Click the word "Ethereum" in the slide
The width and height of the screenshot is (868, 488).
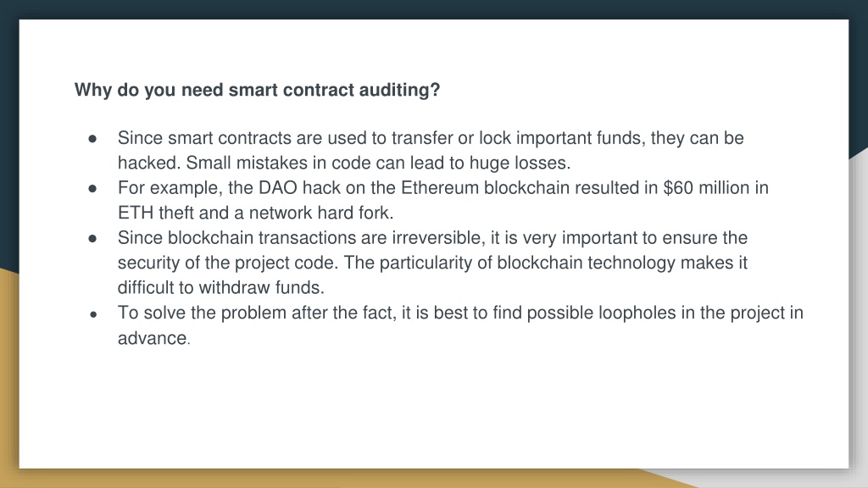coord(440,187)
